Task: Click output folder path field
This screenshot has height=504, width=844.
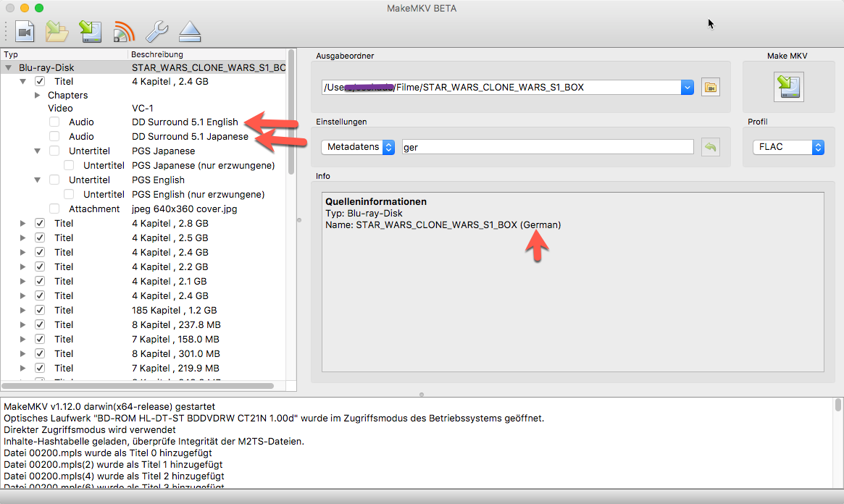Action: point(501,87)
